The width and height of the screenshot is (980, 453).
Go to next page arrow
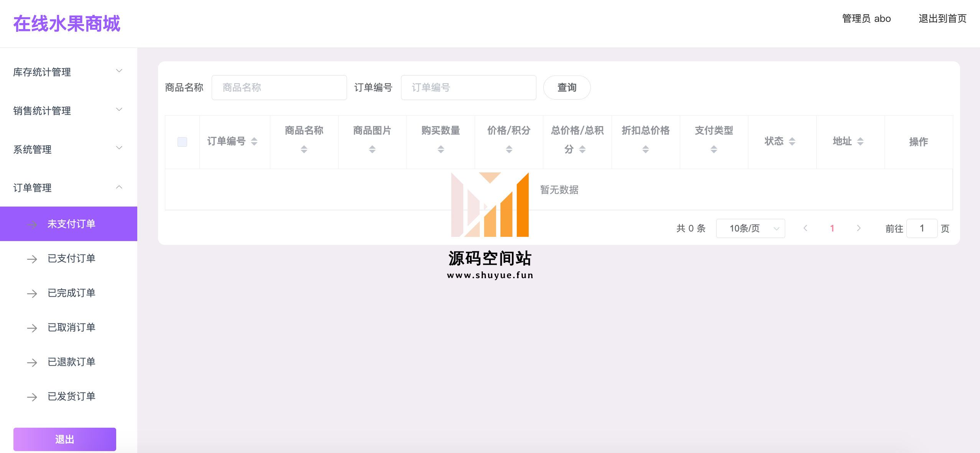[x=859, y=228]
